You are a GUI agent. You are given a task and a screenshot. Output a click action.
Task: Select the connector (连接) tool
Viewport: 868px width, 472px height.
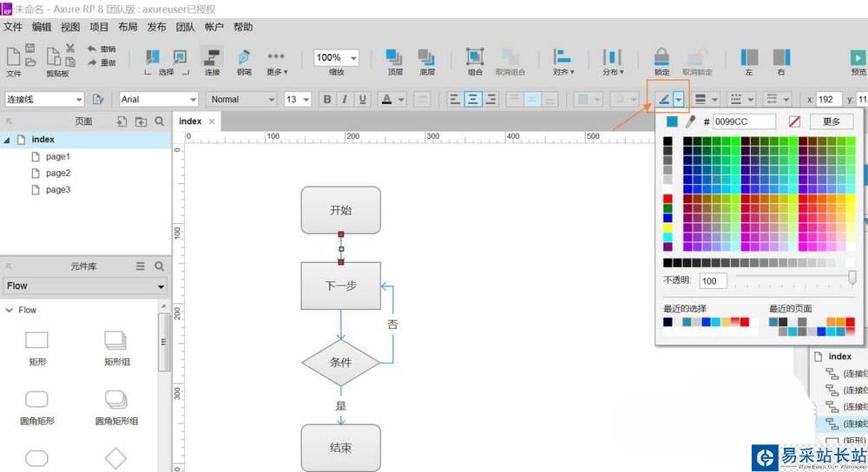[211, 58]
